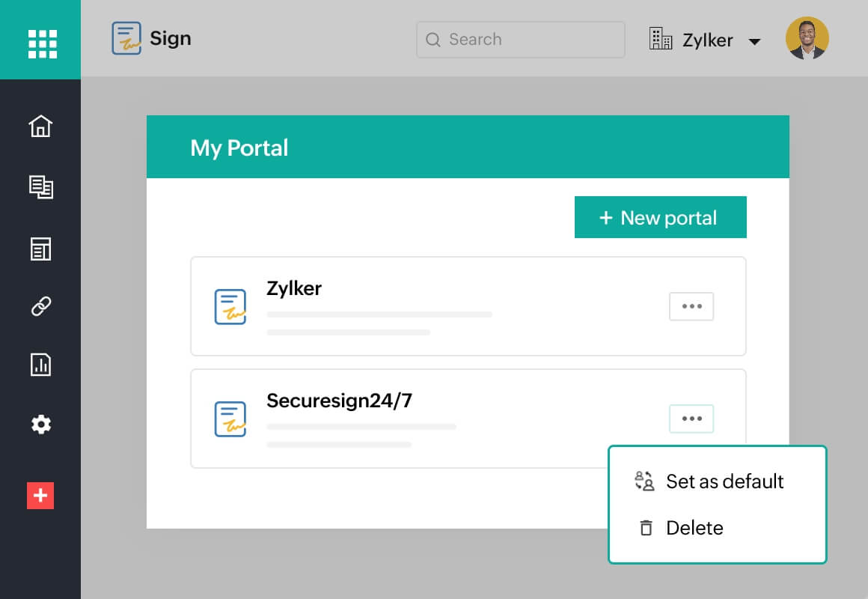Open the options menu for Securesign24/7 portal
This screenshot has width=868, height=599.
pyautogui.click(x=691, y=419)
